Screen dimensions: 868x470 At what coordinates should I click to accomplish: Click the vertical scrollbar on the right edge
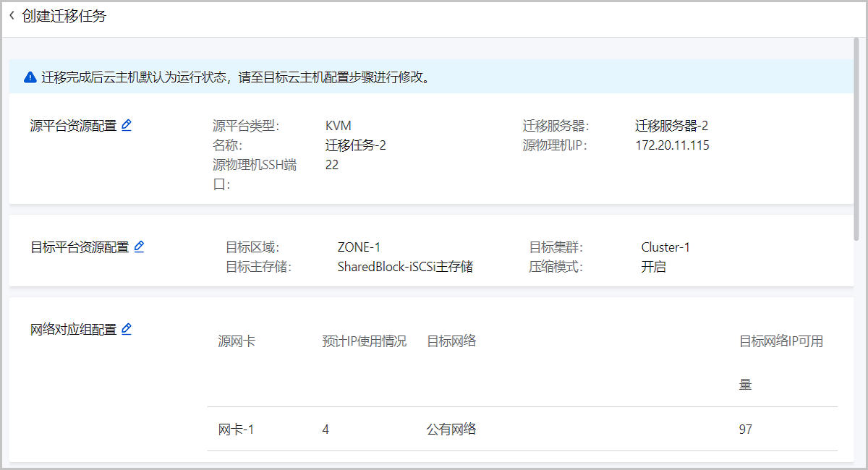click(856, 137)
